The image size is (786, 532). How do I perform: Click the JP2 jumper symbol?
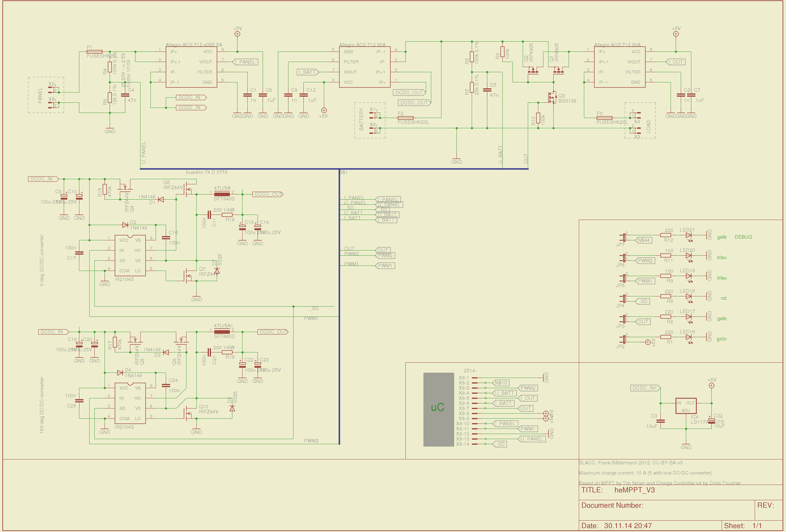tap(623, 339)
